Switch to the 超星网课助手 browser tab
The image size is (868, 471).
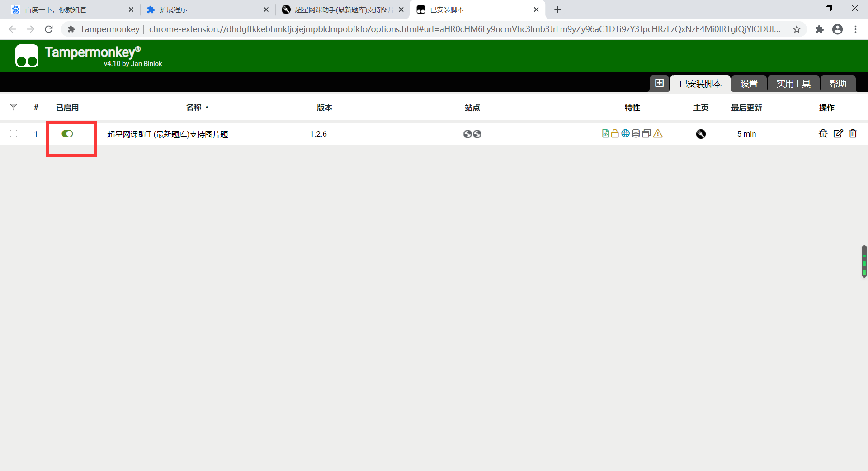(x=342, y=9)
